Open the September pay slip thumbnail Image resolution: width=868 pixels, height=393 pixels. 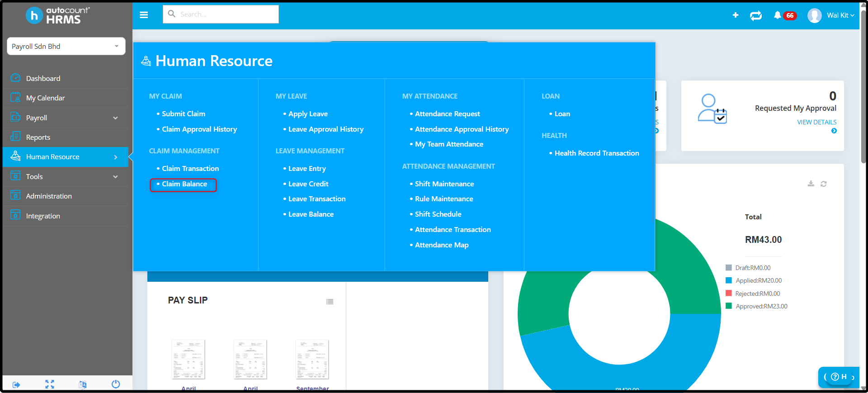coord(312,360)
